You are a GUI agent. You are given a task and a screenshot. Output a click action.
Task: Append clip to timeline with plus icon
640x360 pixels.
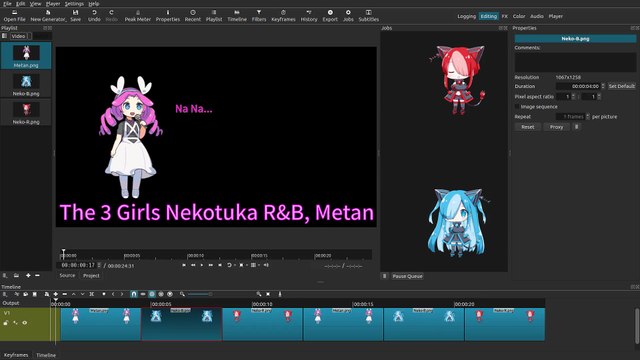56,294
